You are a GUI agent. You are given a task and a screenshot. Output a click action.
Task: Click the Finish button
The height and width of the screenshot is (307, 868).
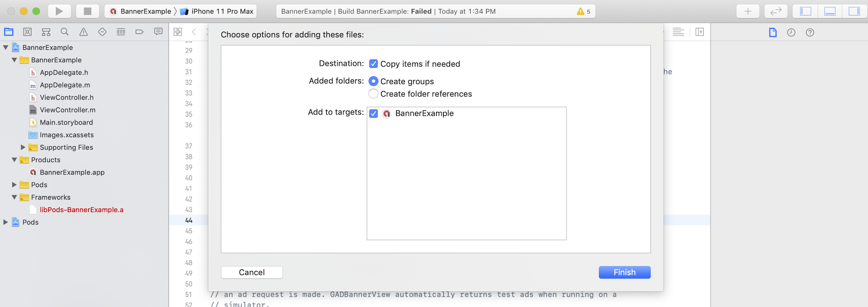click(x=624, y=272)
